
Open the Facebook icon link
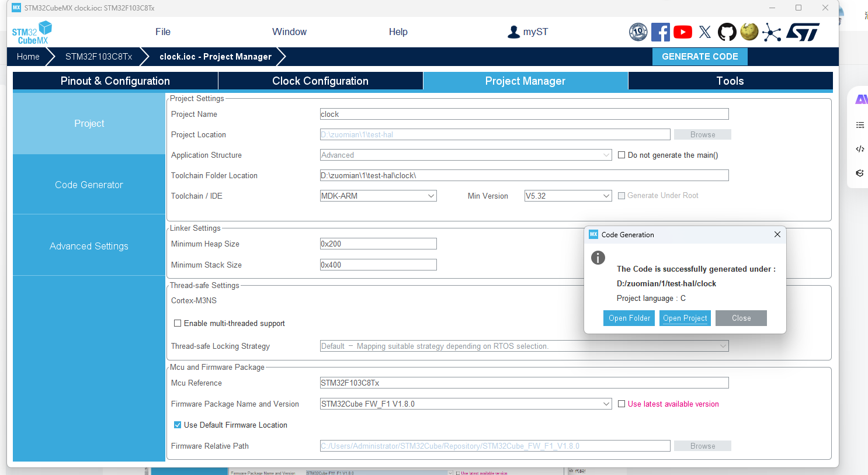click(660, 32)
